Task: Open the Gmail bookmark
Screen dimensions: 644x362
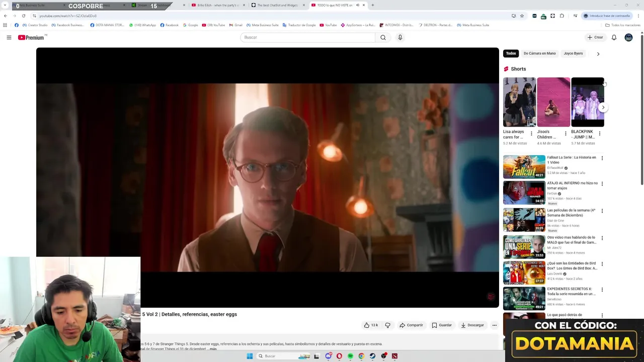Action: [236, 25]
